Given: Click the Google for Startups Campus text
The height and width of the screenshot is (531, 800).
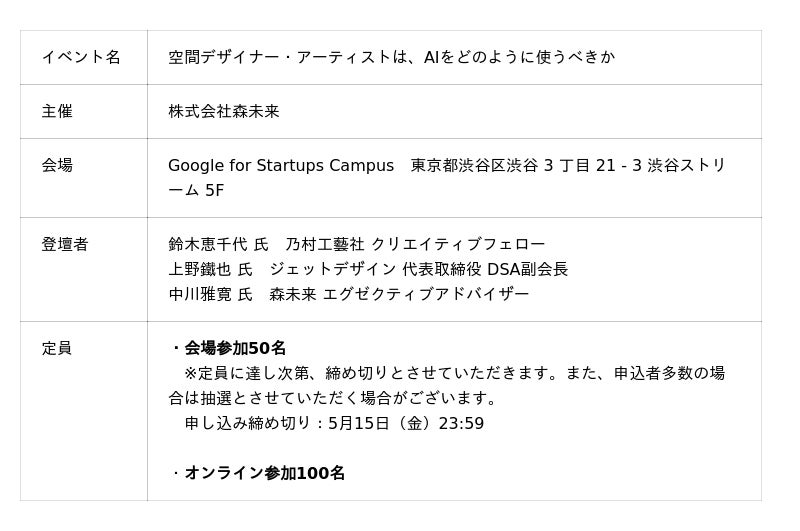Looking at the screenshot, I should pos(281,165).
